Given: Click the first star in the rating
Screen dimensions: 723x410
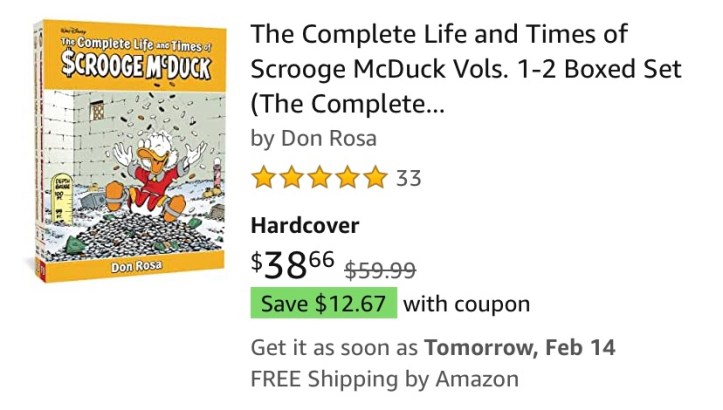Looking at the screenshot, I should coord(263,178).
